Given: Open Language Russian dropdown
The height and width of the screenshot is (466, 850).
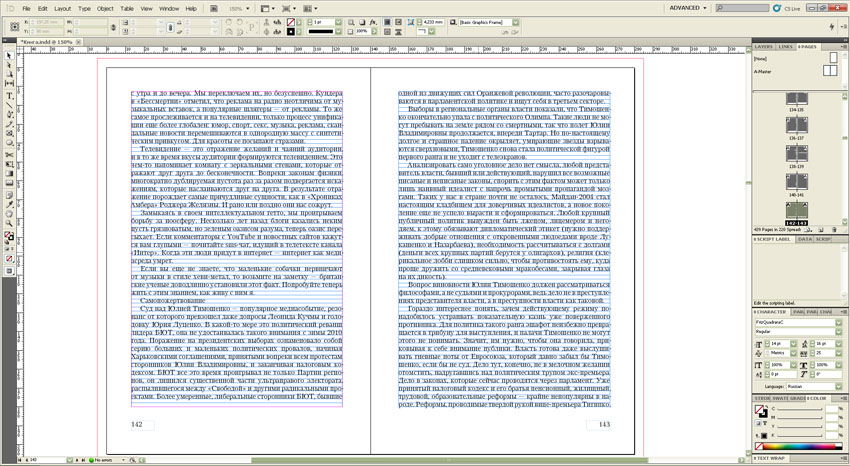Looking at the screenshot, I should 839,386.
